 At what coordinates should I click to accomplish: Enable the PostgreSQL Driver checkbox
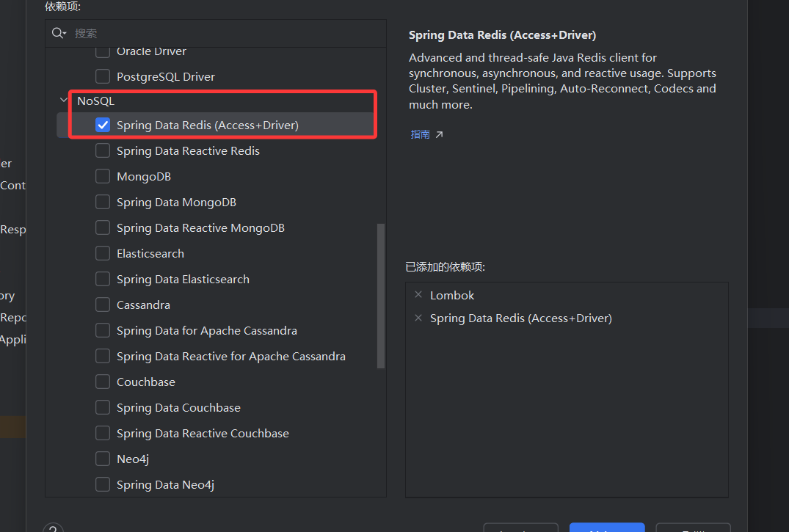[x=103, y=76]
